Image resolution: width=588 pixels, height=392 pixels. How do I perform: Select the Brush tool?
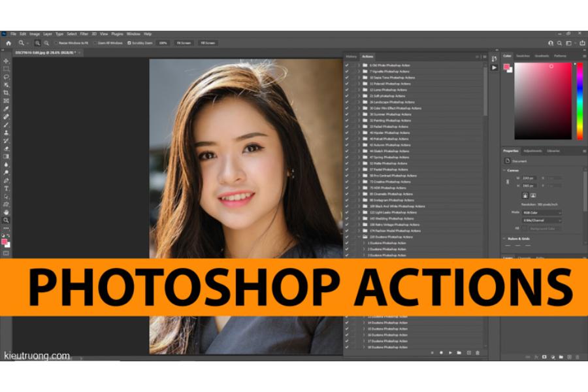(x=6, y=125)
